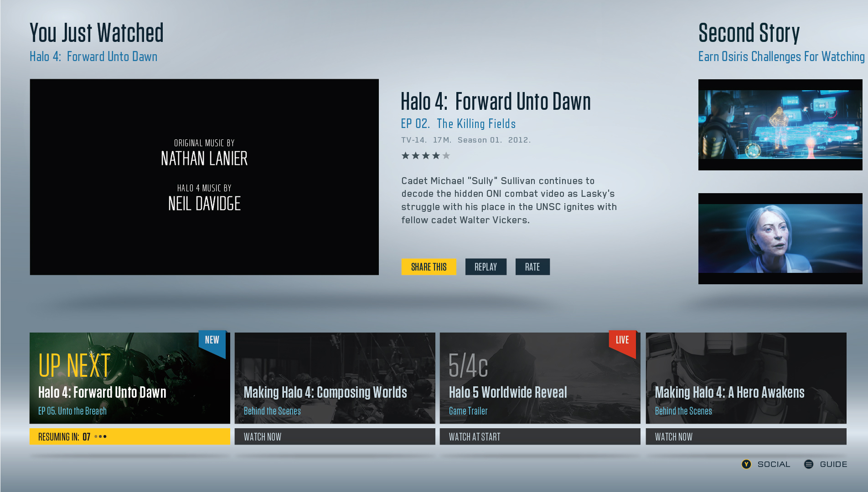The width and height of the screenshot is (868, 492).
Task: Replay the episode with Replay button
Action: [x=486, y=267]
